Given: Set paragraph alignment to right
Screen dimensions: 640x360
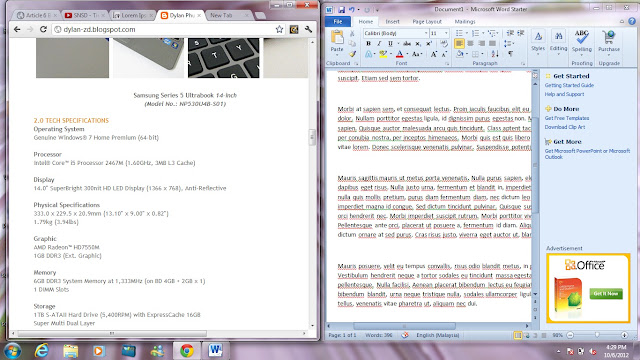Looking at the screenshot, I should tap(481, 43).
